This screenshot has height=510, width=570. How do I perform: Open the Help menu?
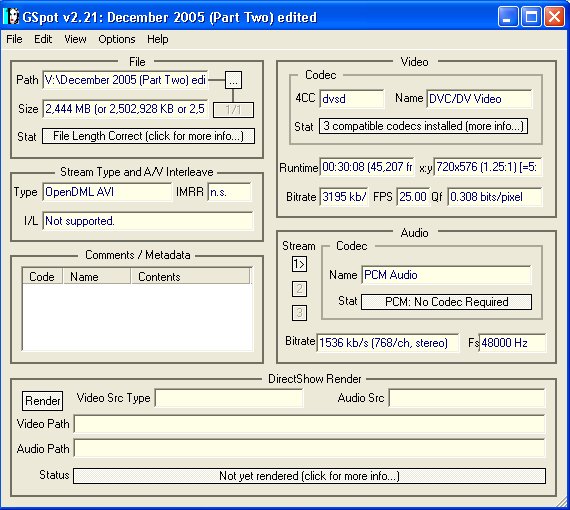point(157,39)
